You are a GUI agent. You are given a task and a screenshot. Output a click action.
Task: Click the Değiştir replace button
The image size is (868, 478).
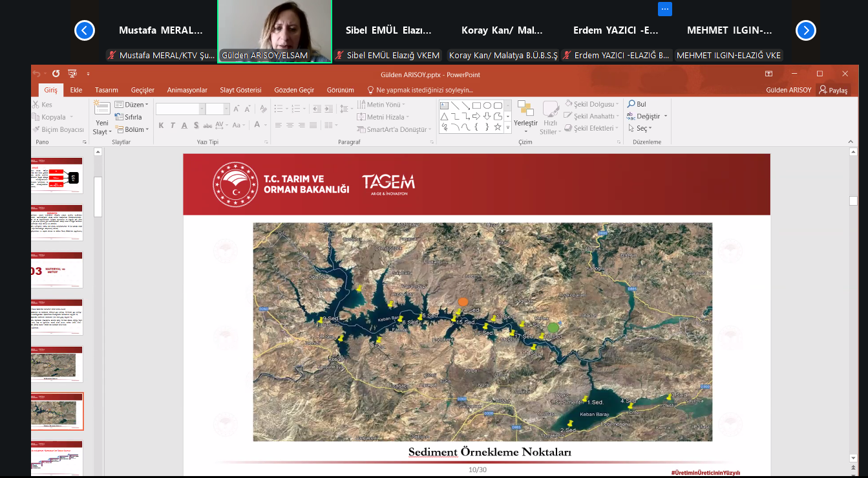pyautogui.click(x=644, y=116)
